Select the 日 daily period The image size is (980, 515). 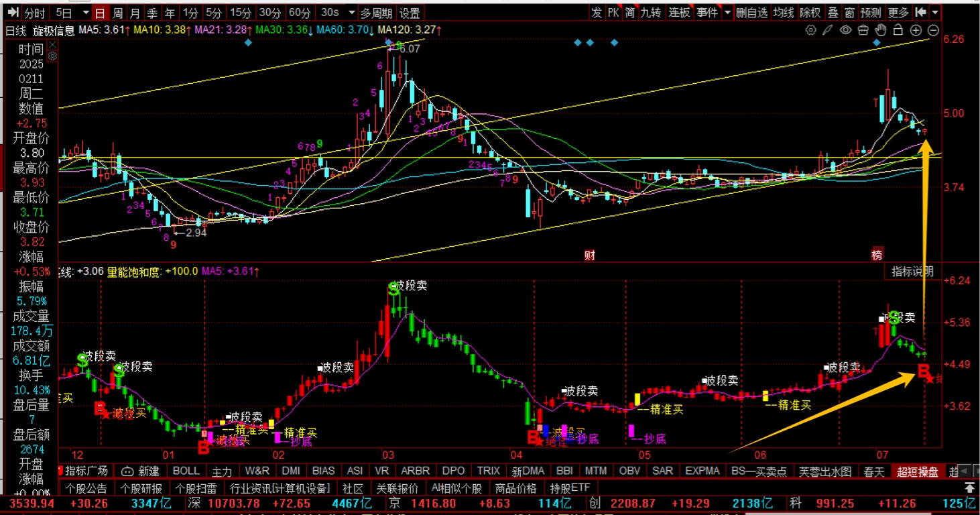[x=100, y=13]
